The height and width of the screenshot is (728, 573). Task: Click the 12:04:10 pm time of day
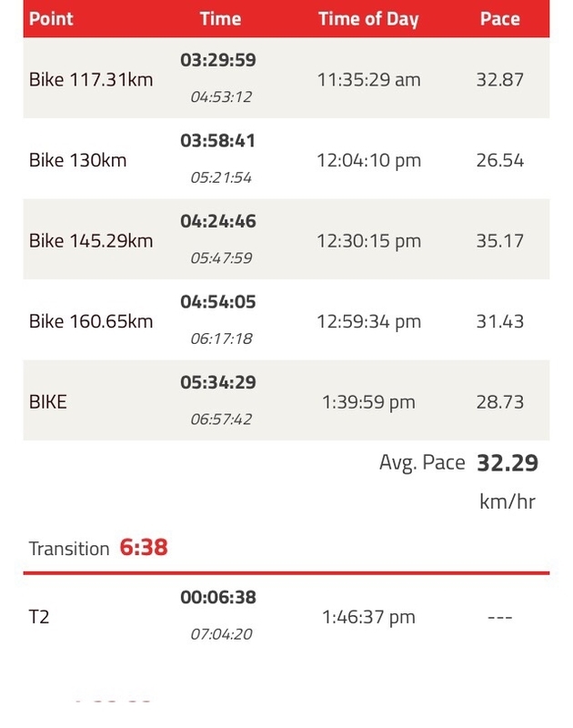pyautogui.click(x=369, y=161)
